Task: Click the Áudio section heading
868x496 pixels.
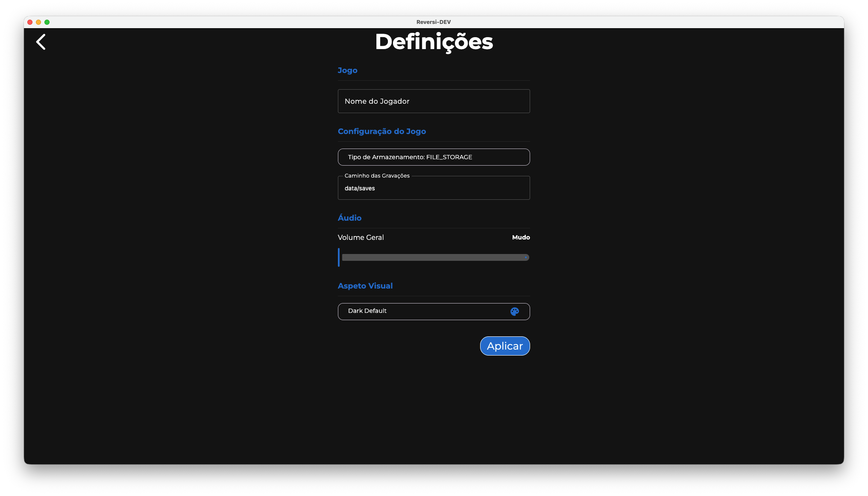Action: (349, 218)
